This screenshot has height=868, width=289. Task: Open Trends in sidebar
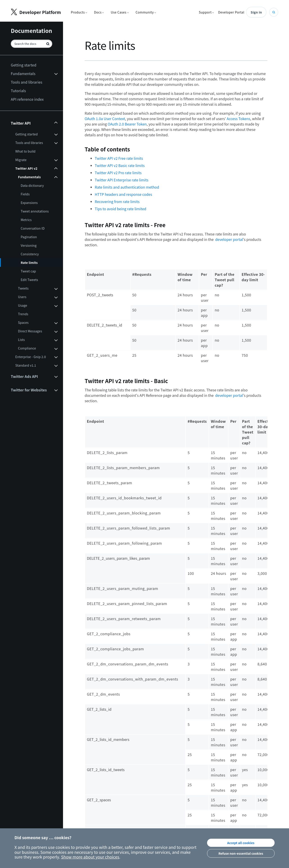click(x=23, y=314)
